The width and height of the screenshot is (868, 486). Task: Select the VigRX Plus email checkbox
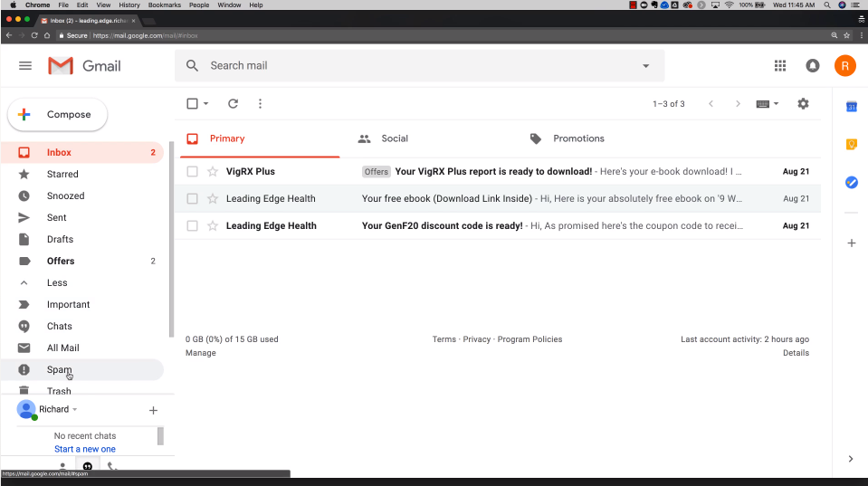point(192,172)
